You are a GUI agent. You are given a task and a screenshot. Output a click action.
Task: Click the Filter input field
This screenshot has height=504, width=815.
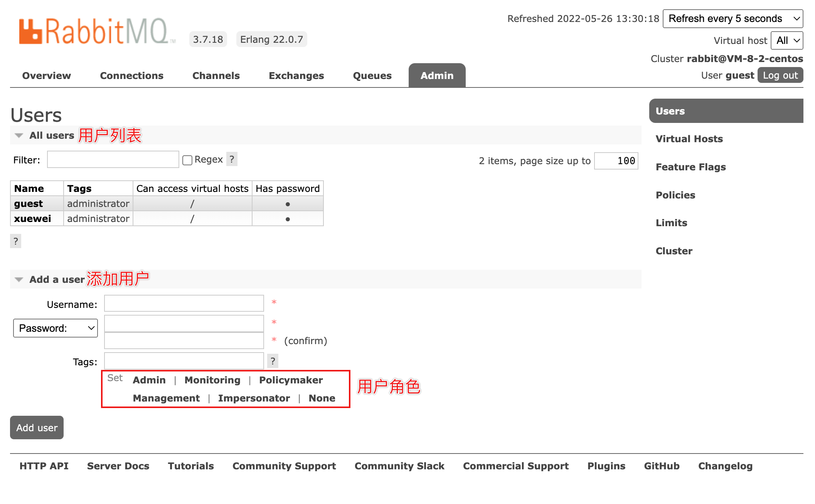click(x=113, y=159)
